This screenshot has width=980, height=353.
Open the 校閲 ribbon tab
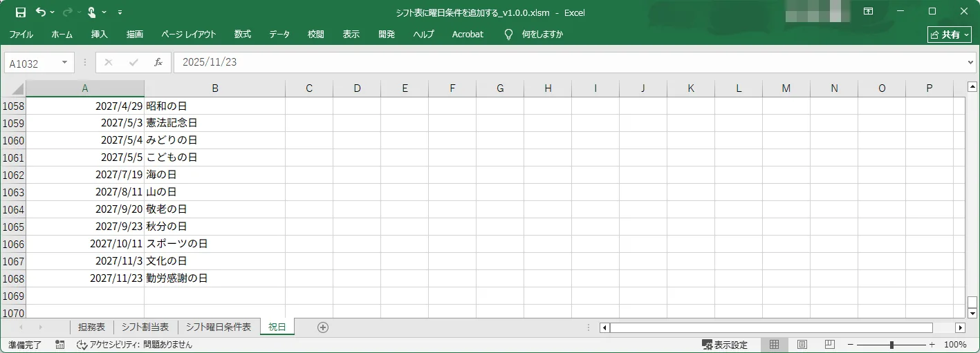click(x=316, y=34)
